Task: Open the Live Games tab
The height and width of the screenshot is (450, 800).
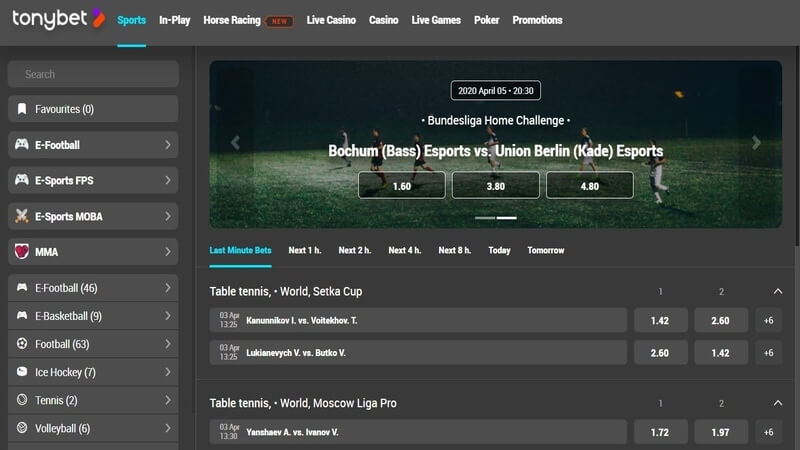Action: 436,20
